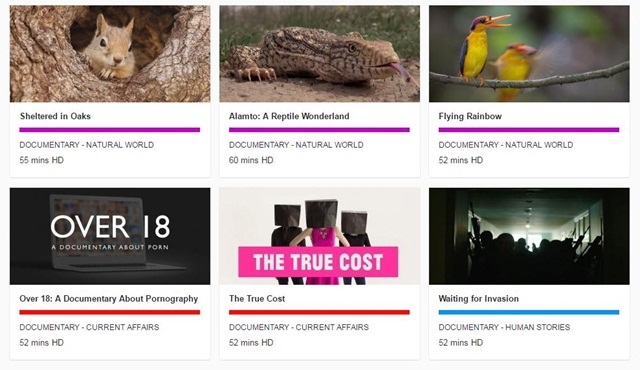Image resolution: width=640 pixels, height=370 pixels.
Task: Open The True Cost pink poster image
Action: point(320,236)
